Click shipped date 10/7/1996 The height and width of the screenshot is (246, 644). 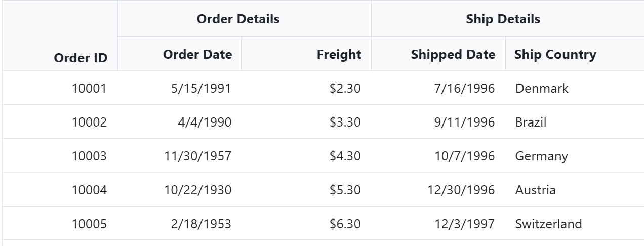[464, 156]
